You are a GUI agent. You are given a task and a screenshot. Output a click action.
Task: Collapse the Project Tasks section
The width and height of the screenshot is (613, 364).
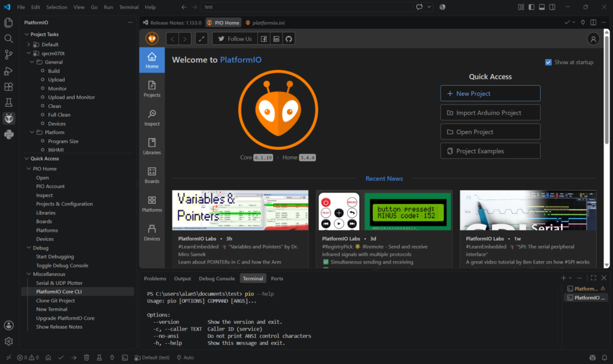click(26, 34)
